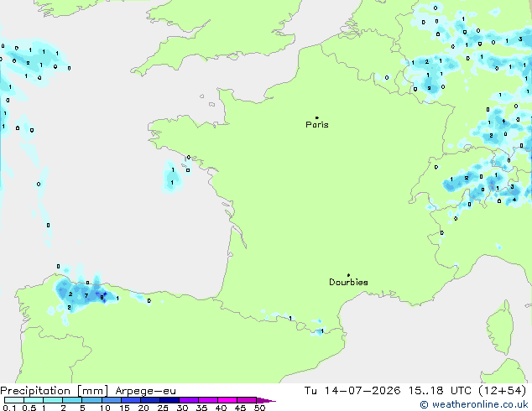532x411 pixels.
Task: Click the legend scale label '10'
Action: pos(105,408)
